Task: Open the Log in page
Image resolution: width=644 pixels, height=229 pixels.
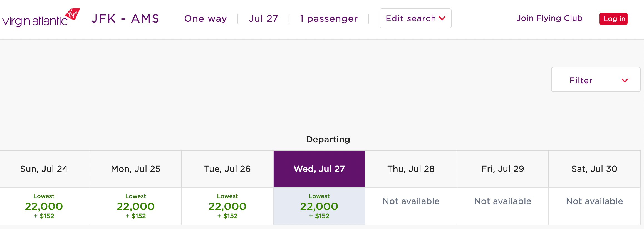Action: pyautogui.click(x=613, y=19)
